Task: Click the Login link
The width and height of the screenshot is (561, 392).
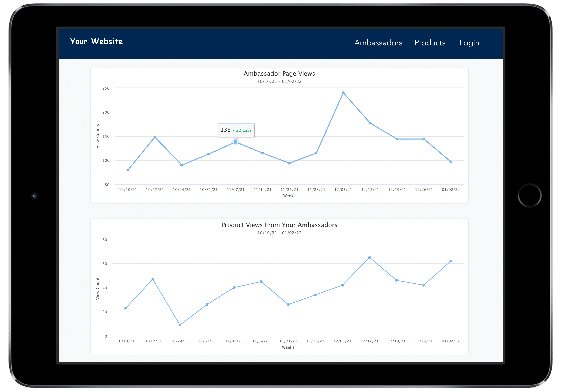Action: [x=469, y=43]
